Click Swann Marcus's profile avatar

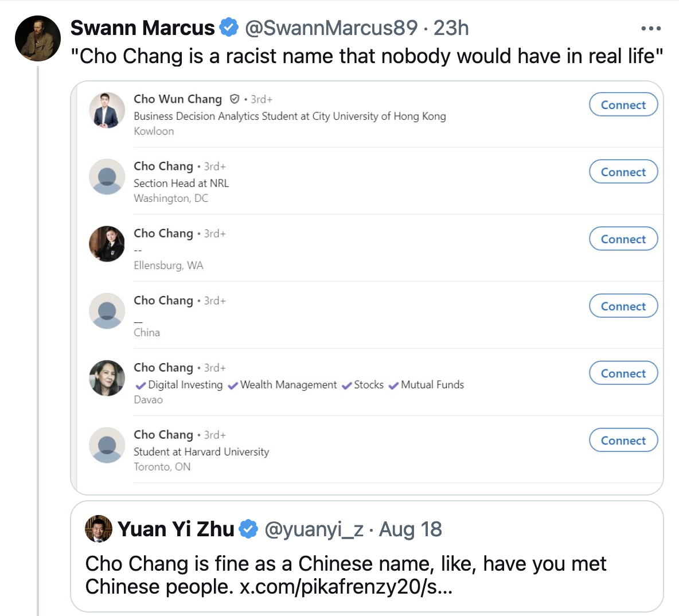pos(38,38)
